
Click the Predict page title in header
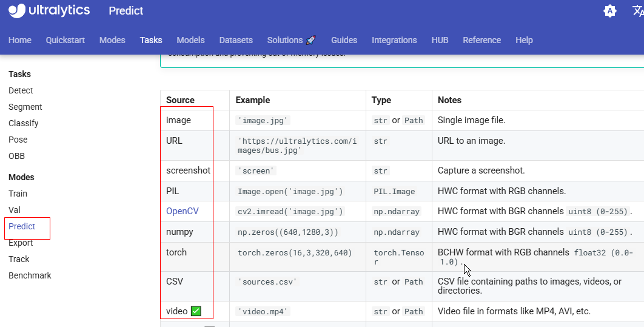[126, 11]
